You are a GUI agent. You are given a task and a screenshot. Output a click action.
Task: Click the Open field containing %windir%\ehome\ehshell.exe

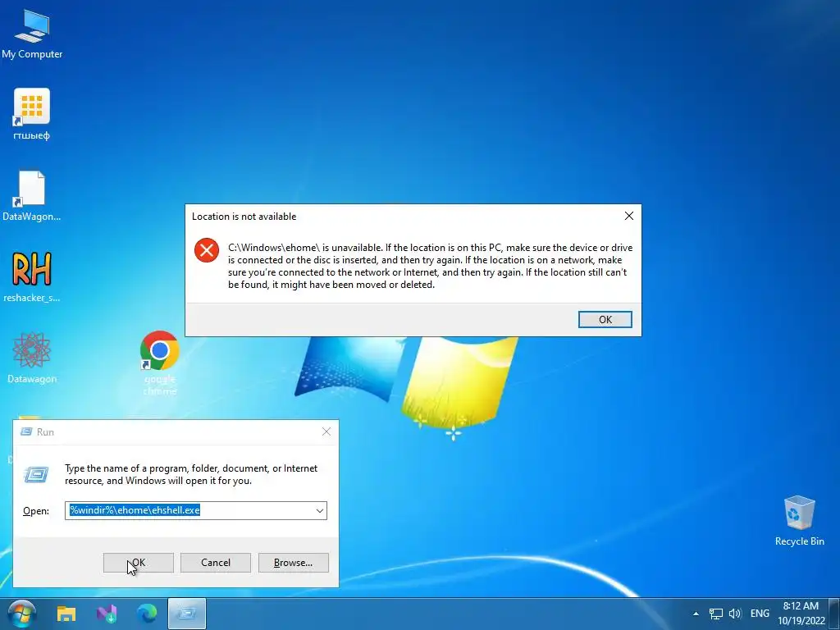tap(196, 510)
